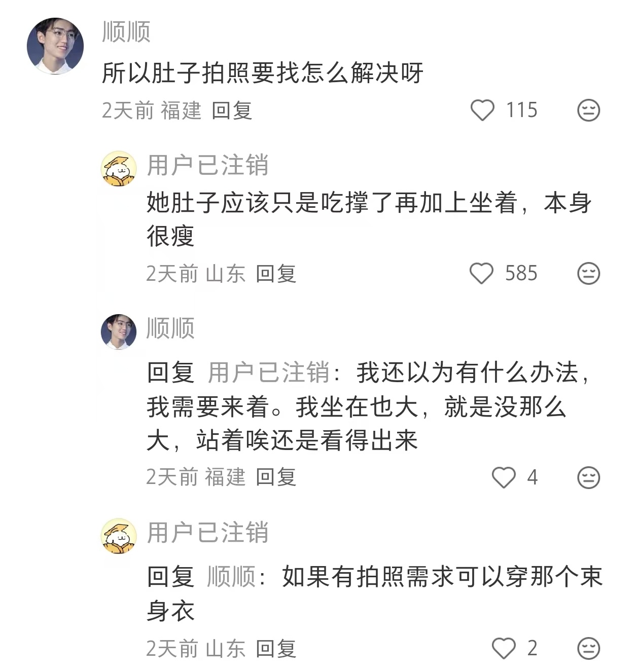Tap the first 用户已注销 username
639x672 pixels.
pyautogui.click(x=207, y=165)
